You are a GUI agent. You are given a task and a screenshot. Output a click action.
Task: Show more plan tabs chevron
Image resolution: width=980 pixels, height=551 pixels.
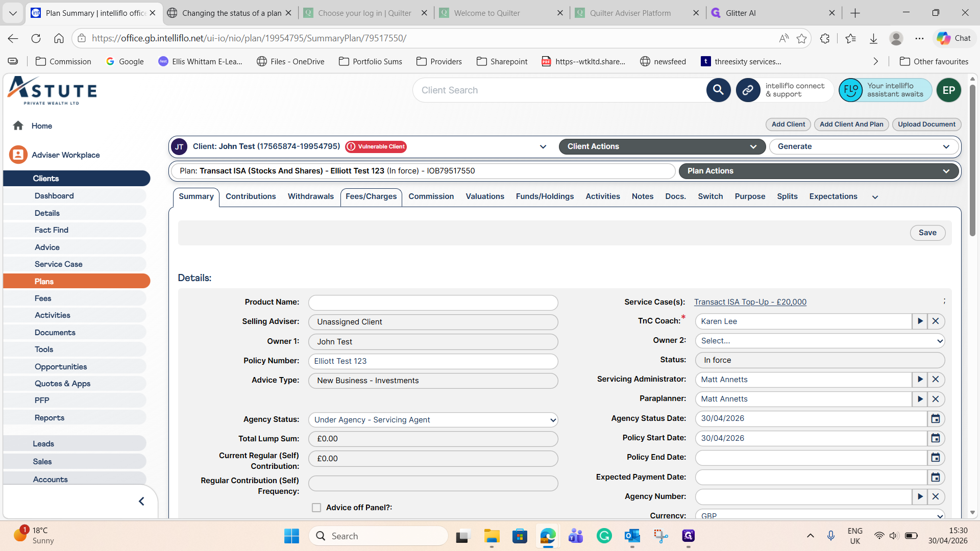pos(875,197)
